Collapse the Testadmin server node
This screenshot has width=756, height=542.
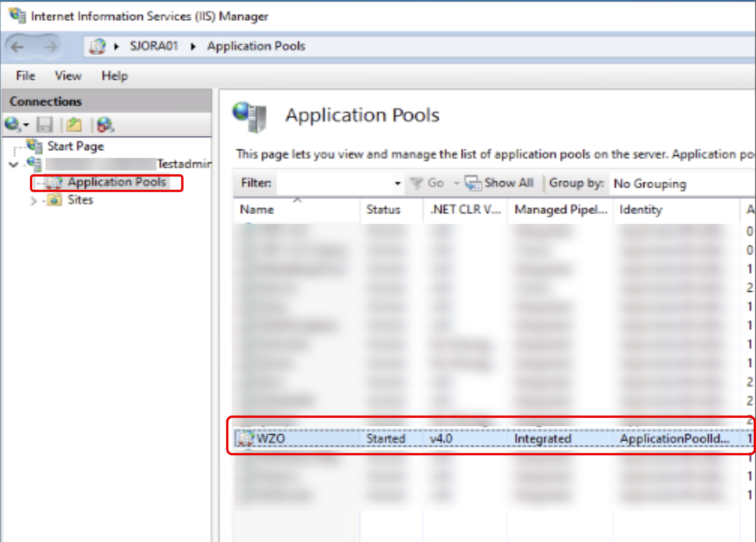(x=14, y=164)
